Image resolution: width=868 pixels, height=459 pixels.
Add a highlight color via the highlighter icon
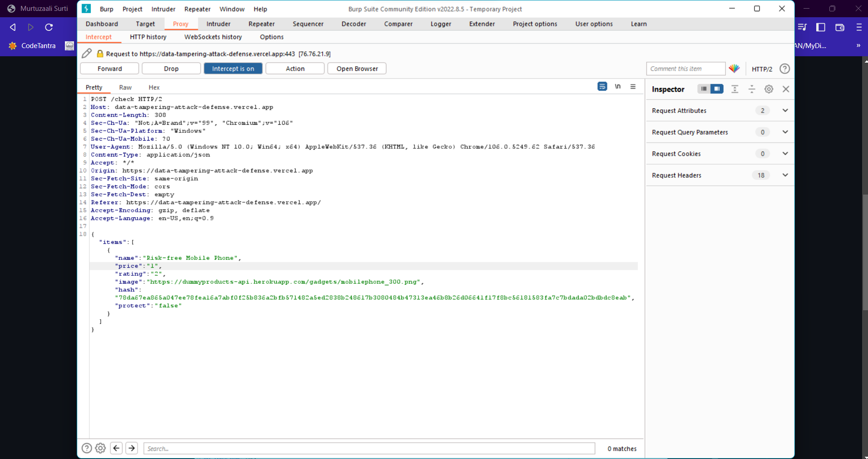734,68
